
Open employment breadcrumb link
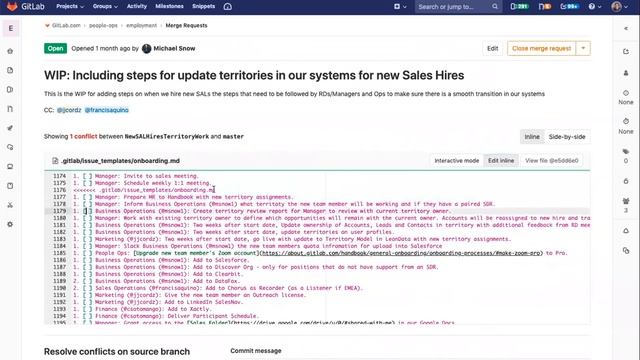[141, 25]
